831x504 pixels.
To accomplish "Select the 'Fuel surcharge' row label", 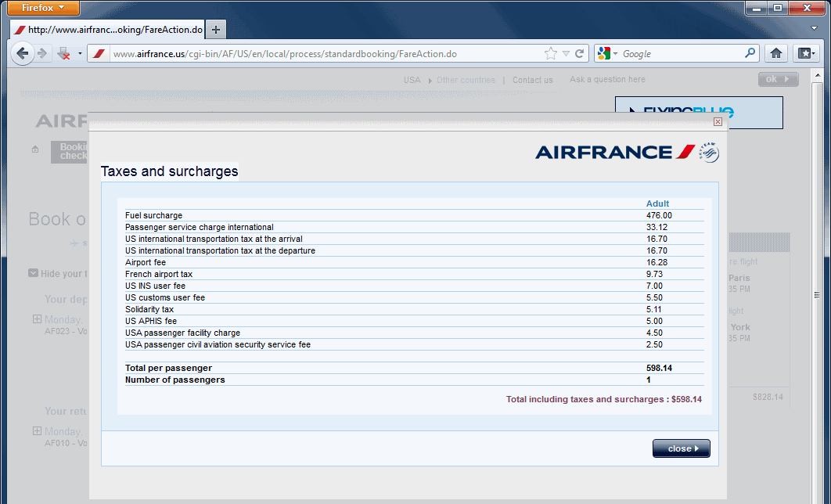I will pos(153,215).
